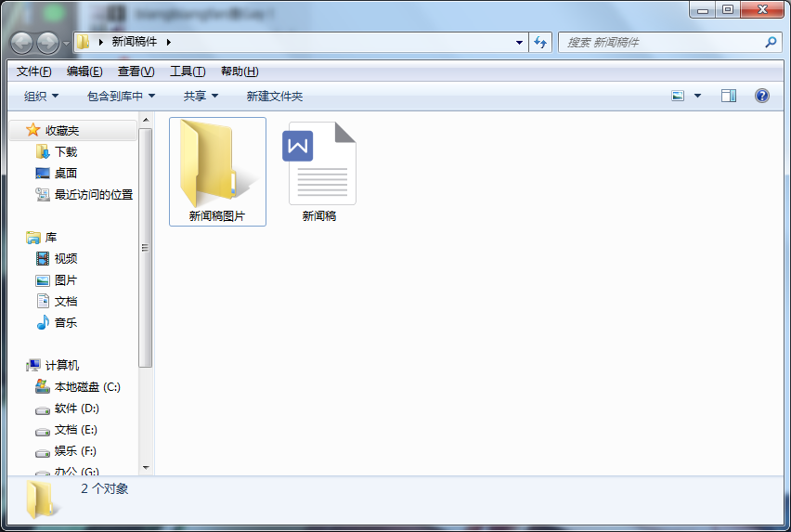The height and width of the screenshot is (532, 791).
Task: Click the 新建文件夹 button
Action: (274, 96)
